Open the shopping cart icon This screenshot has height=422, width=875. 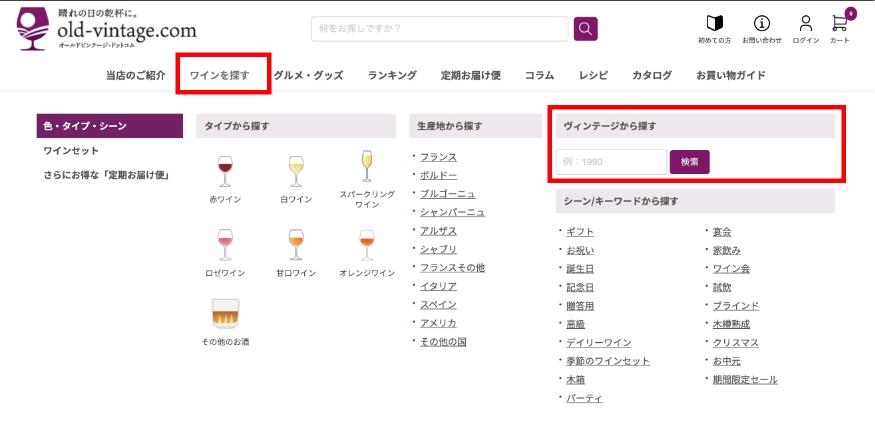pyautogui.click(x=839, y=23)
